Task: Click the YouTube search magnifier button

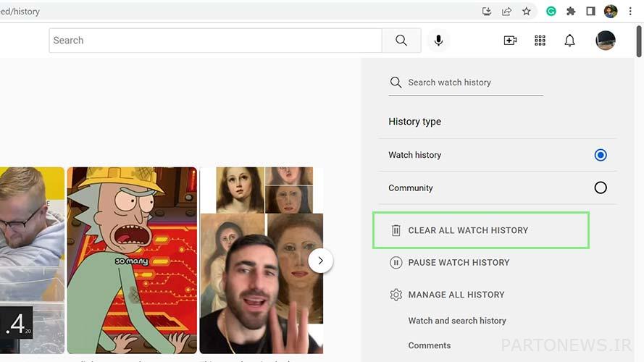Action: pyautogui.click(x=401, y=41)
